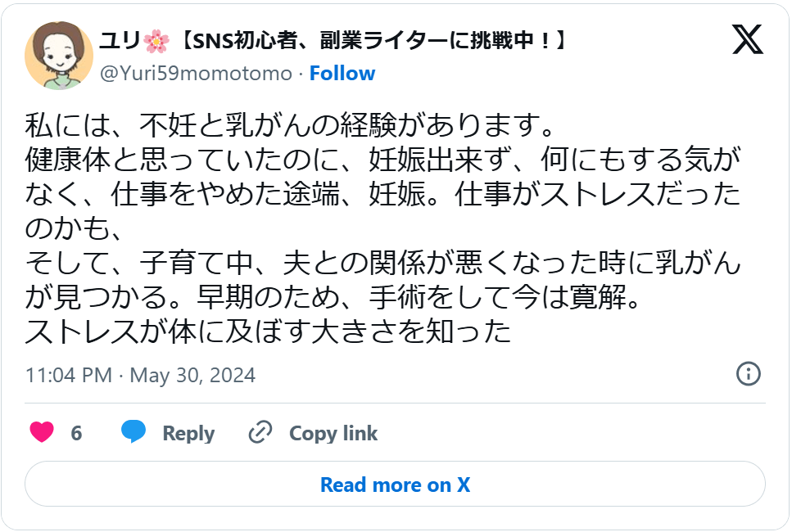Click ユリ's profile avatar icon
792x532 pixels.
[57, 55]
